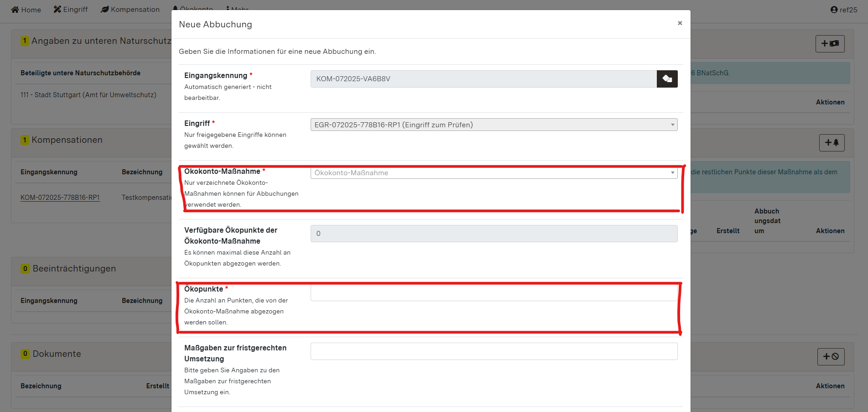Click the Kompensation leaf icon
868x412 pixels.
pyautogui.click(x=105, y=10)
